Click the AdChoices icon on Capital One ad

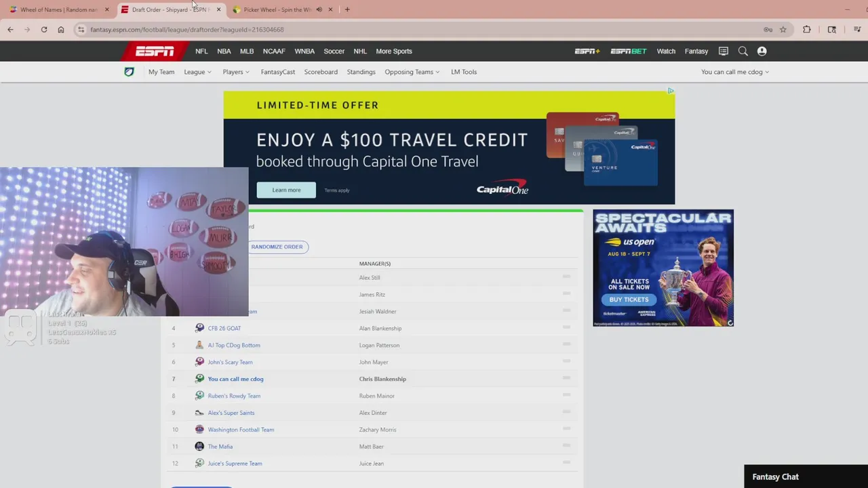click(x=671, y=91)
